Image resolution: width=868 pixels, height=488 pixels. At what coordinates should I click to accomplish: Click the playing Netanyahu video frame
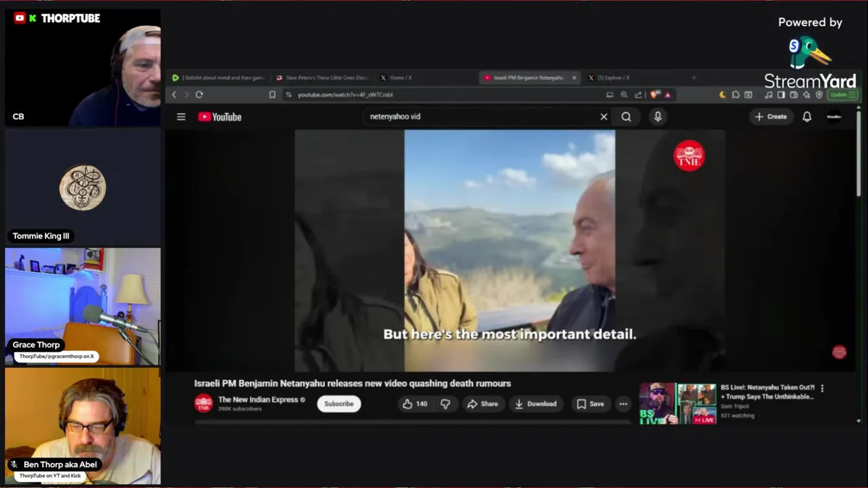pos(509,251)
